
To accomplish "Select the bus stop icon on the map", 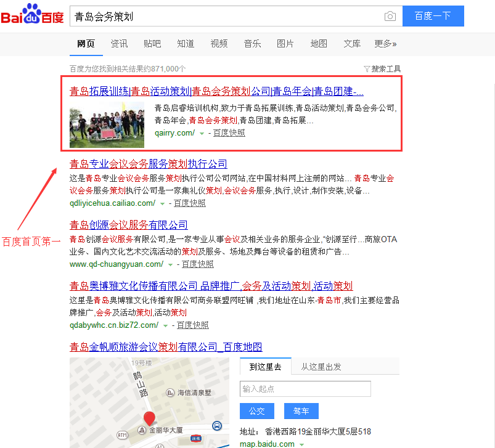I will click(x=216, y=426).
